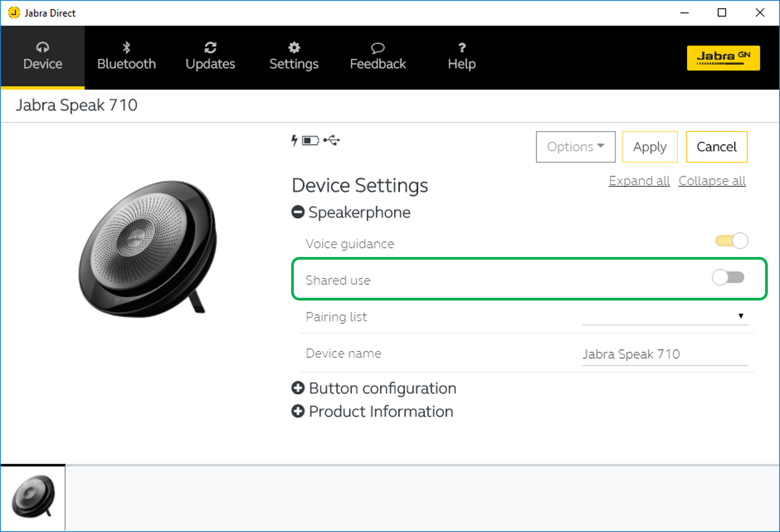
Task: Expand the Button configuration section
Action: tap(298, 388)
